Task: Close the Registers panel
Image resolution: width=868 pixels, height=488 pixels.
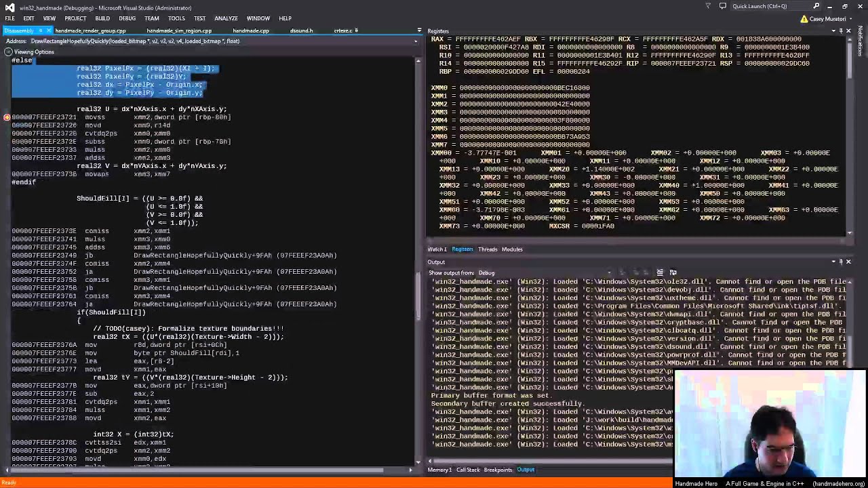Action: click(x=848, y=31)
